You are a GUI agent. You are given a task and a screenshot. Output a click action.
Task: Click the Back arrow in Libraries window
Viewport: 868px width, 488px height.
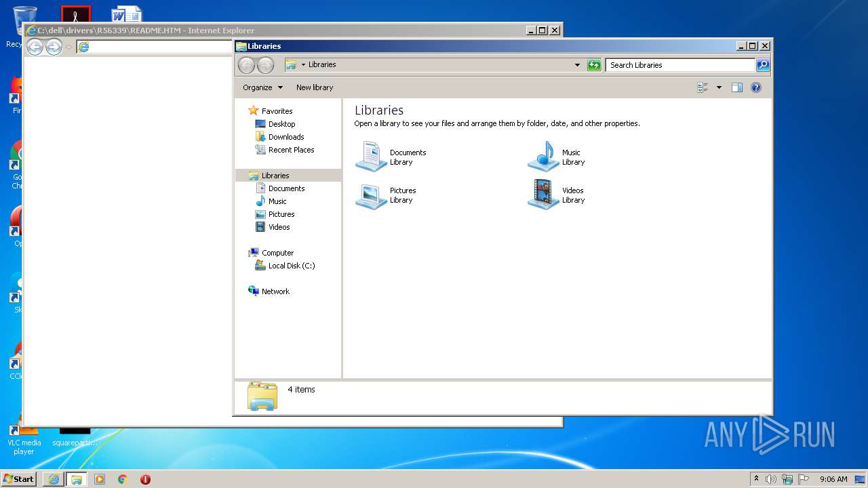point(247,65)
